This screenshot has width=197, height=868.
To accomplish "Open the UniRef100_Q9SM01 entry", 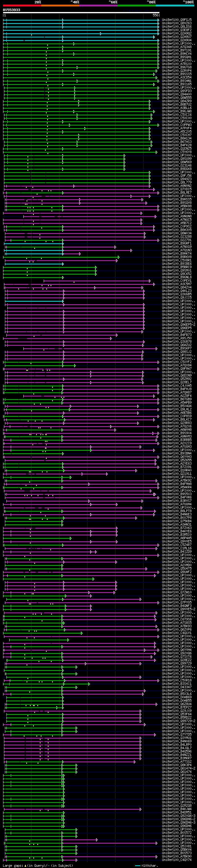I will 176,271.
